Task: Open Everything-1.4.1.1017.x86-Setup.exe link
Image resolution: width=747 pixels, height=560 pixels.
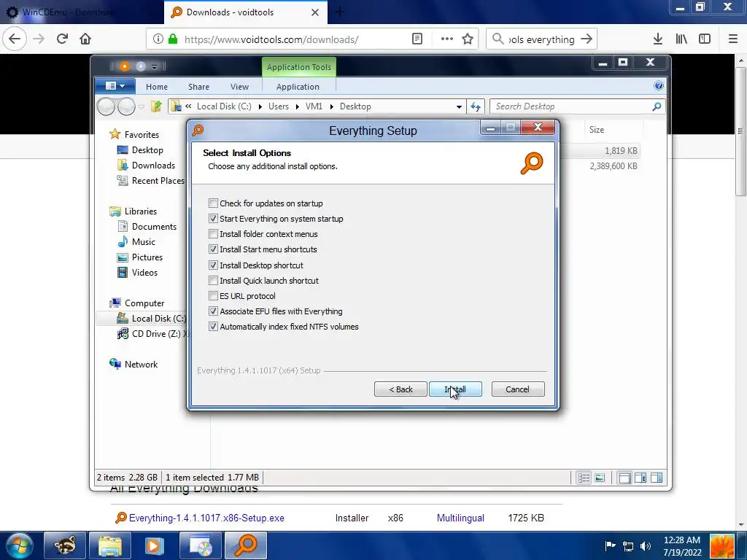Action: (206, 518)
